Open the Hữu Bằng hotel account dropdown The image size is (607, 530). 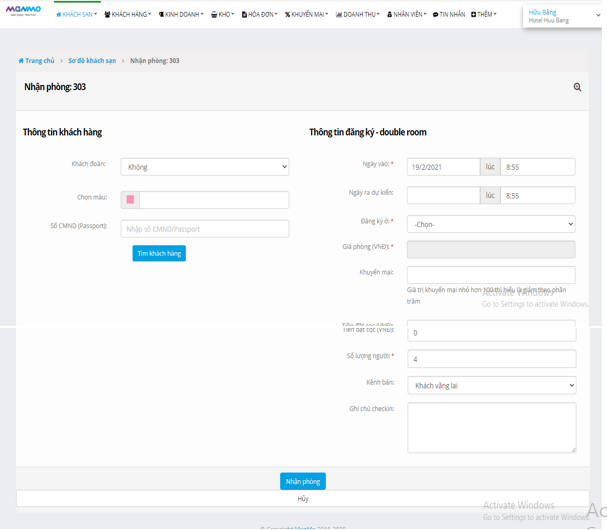(562, 16)
